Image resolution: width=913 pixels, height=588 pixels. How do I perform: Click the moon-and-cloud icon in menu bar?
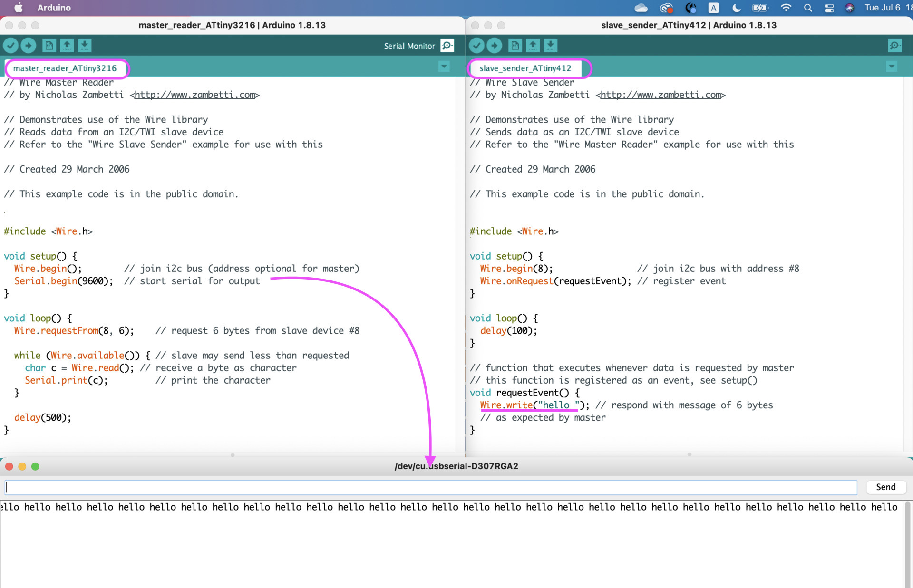click(x=690, y=8)
